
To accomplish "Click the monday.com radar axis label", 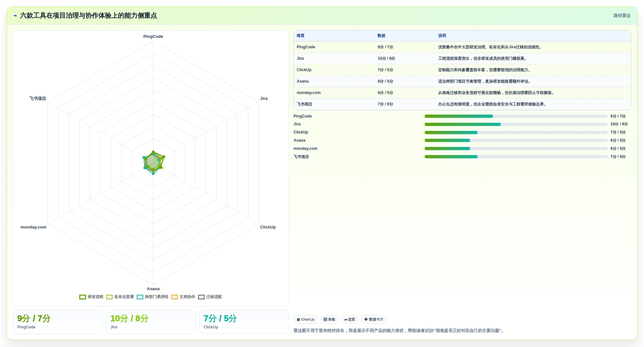I will pos(34,227).
